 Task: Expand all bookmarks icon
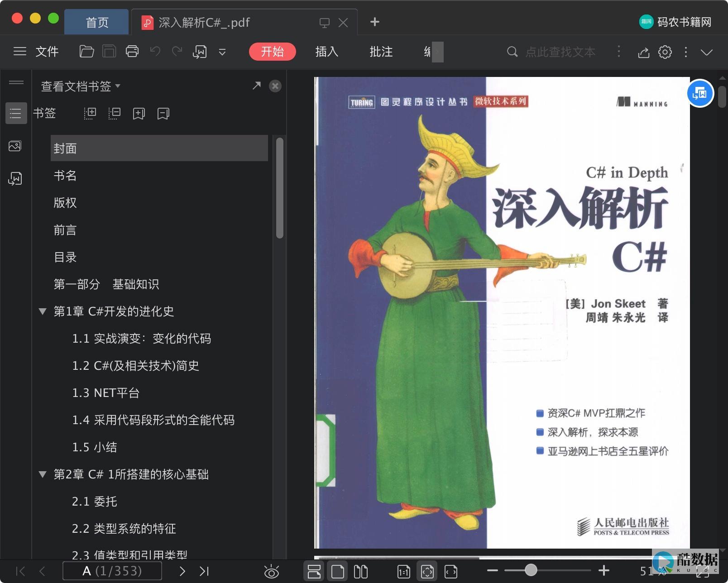tap(90, 113)
